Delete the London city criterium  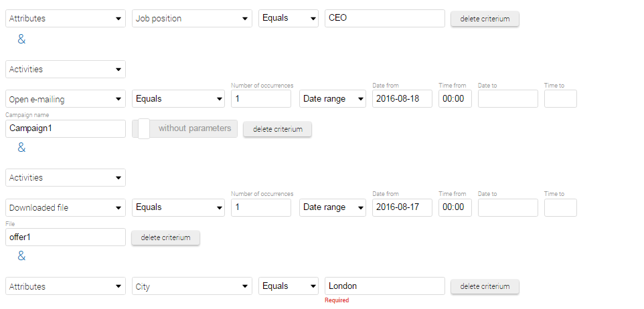pyautogui.click(x=485, y=286)
